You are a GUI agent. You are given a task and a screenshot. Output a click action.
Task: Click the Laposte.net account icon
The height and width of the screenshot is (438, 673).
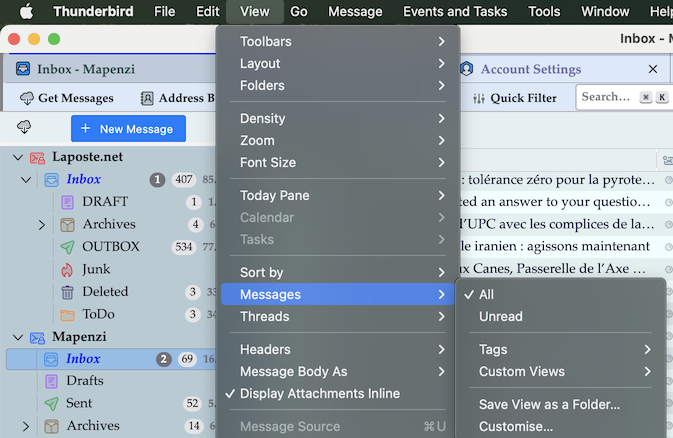pos(37,158)
